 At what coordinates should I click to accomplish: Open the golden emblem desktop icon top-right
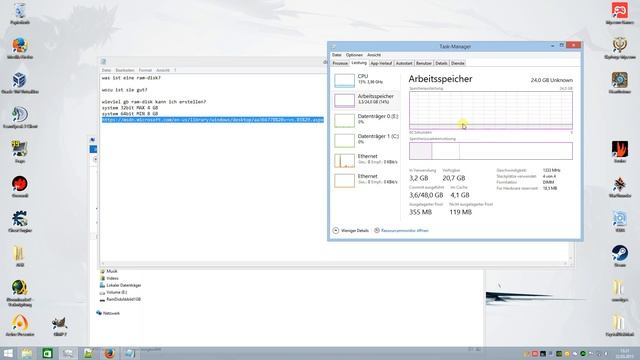[x=620, y=48]
